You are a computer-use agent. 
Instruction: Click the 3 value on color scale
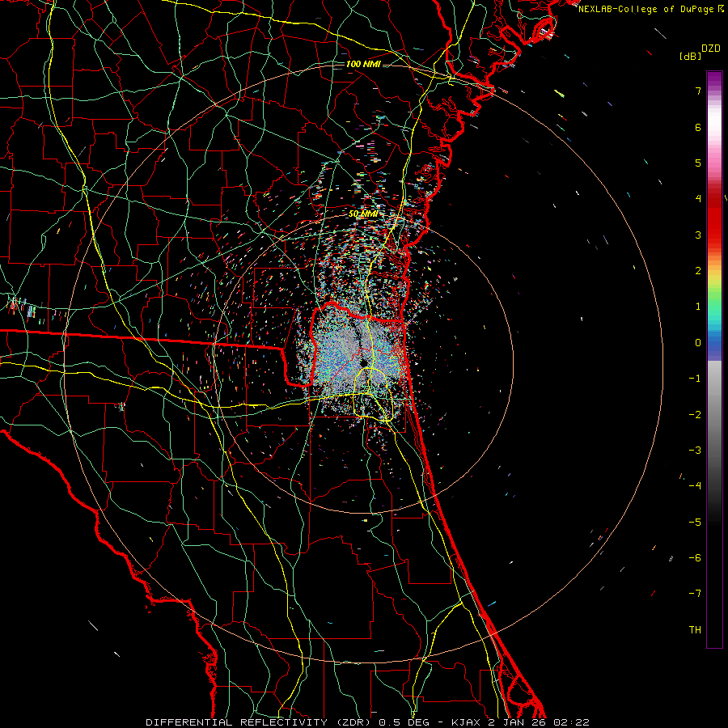pos(698,235)
